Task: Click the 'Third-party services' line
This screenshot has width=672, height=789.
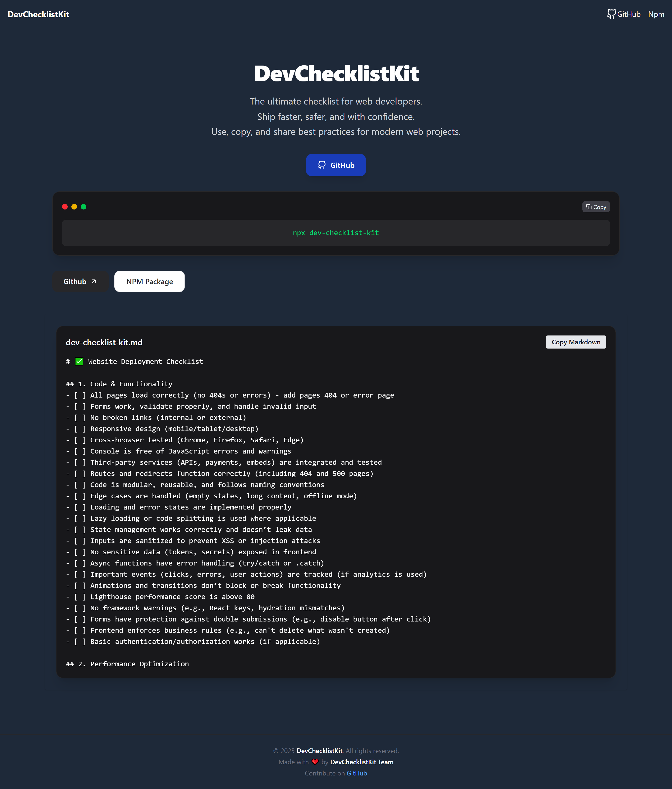Action: tap(224, 462)
